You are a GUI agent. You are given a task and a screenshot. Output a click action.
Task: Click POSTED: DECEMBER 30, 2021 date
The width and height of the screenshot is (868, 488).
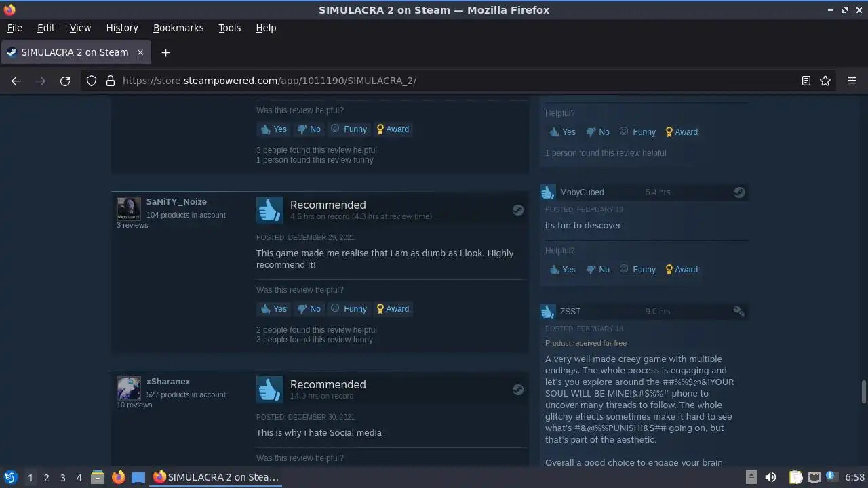(305, 417)
